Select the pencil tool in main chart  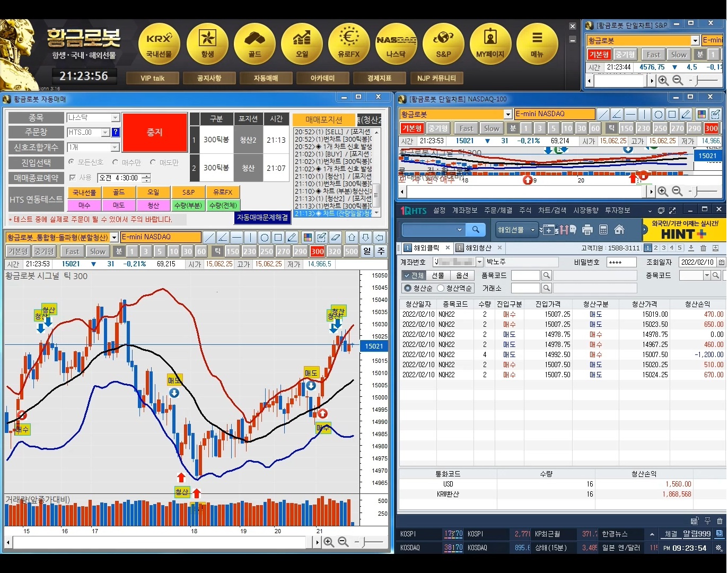[292, 237]
